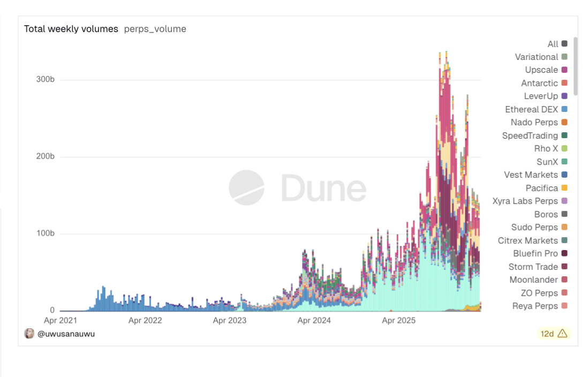Open the @uwusanauwu profile link
Viewport: 588px width, 377px height.
pyautogui.click(x=66, y=334)
